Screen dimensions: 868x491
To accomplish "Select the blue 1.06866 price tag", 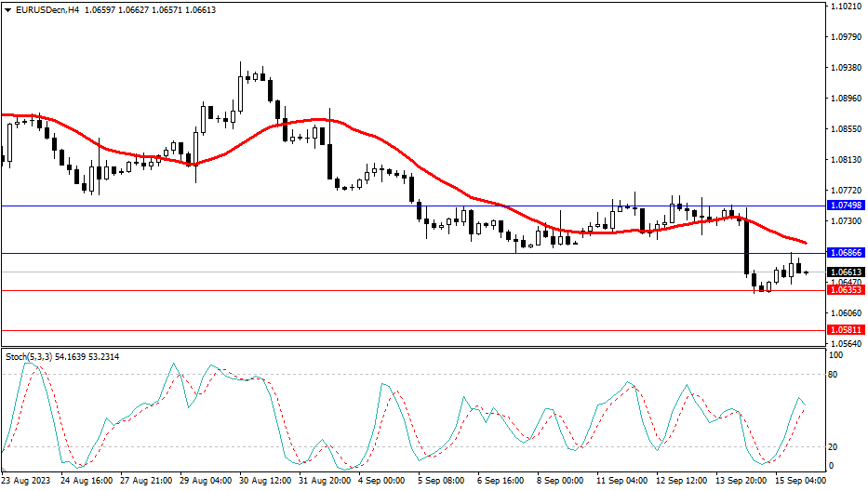I will pos(846,253).
